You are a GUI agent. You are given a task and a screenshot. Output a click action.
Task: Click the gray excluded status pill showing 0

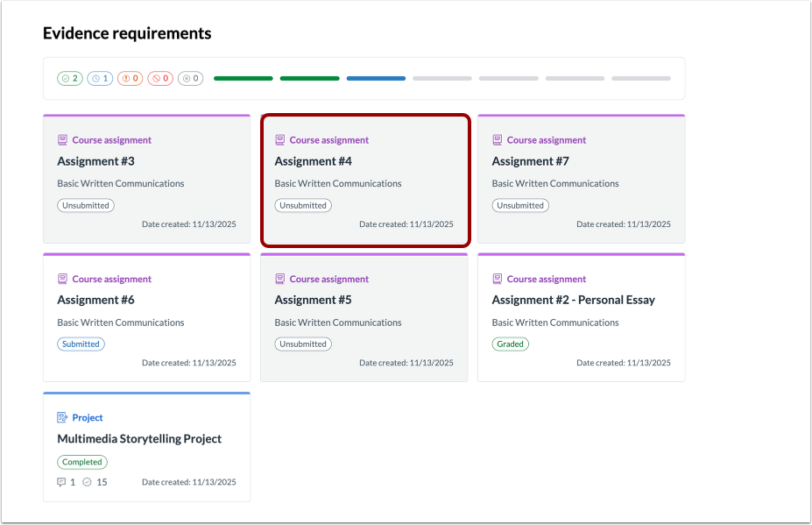pyautogui.click(x=189, y=78)
